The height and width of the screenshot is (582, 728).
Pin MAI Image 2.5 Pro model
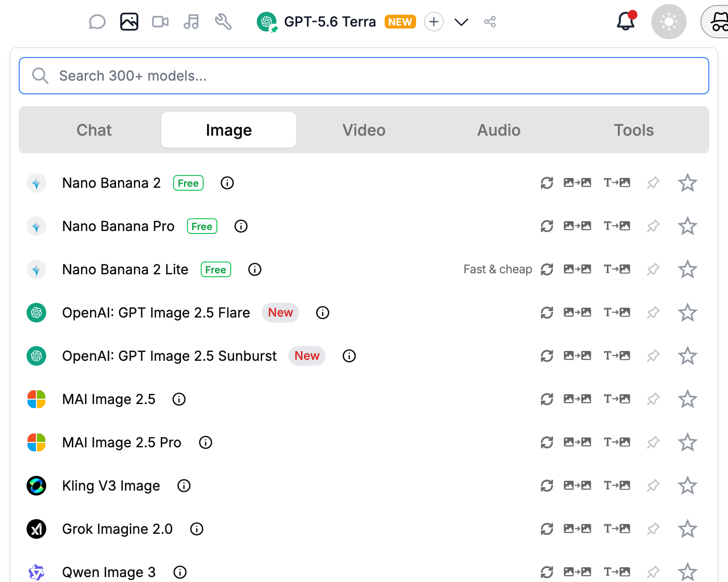[653, 442]
